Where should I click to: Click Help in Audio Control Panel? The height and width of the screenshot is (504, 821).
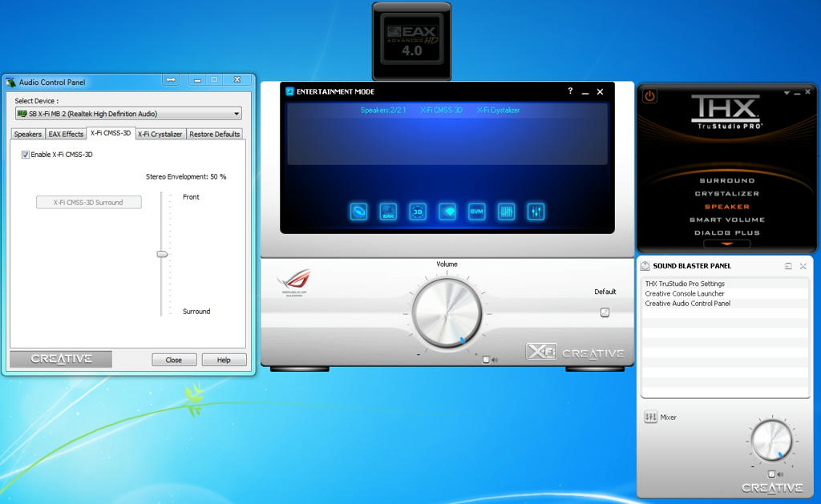[224, 360]
